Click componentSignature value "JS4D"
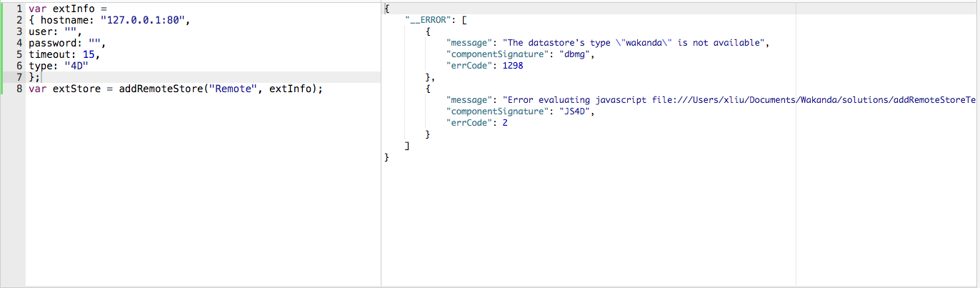Screen dimensions: 980x288 (574, 111)
